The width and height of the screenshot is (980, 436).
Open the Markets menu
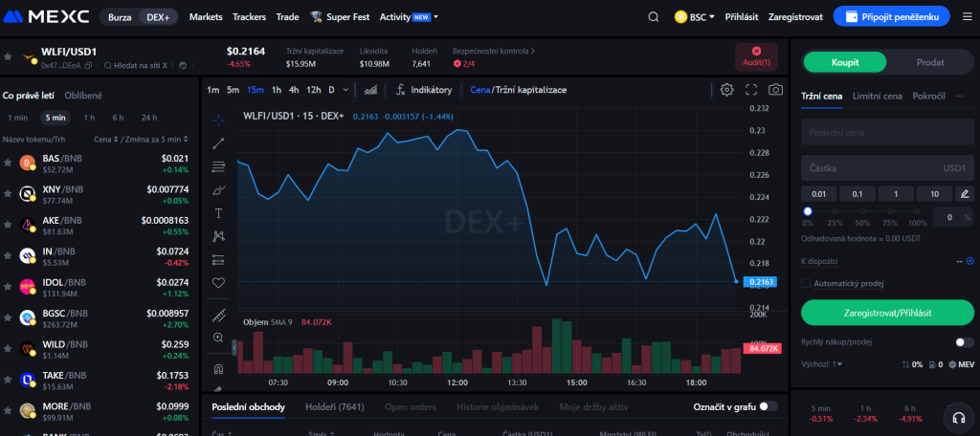click(206, 17)
